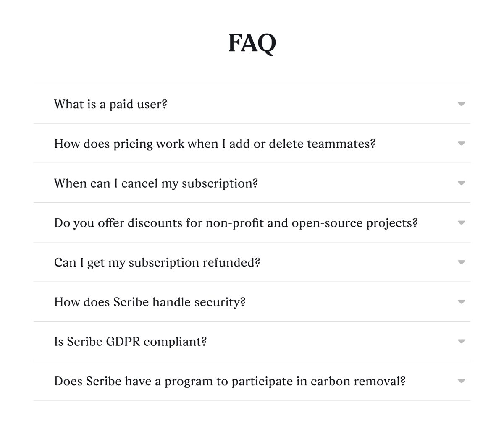504x434 pixels.
Task: Toggle the Scribe security question open
Action: [150, 302]
